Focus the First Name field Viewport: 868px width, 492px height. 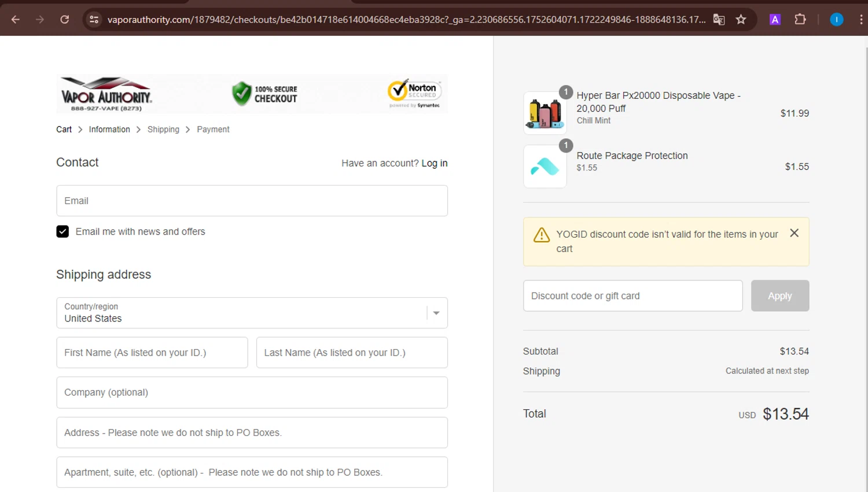(x=152, y=353)
